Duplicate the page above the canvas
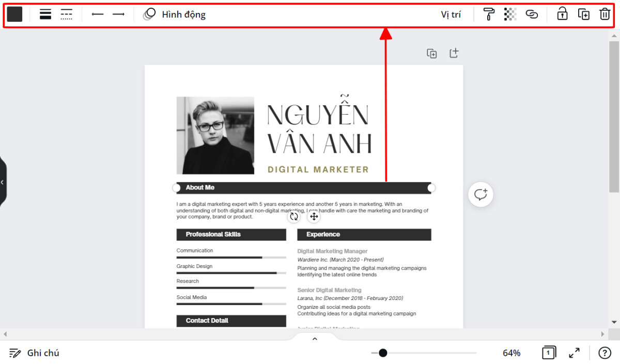The height and width of the screenshot is (364, 620). click(x=432, y=54)
